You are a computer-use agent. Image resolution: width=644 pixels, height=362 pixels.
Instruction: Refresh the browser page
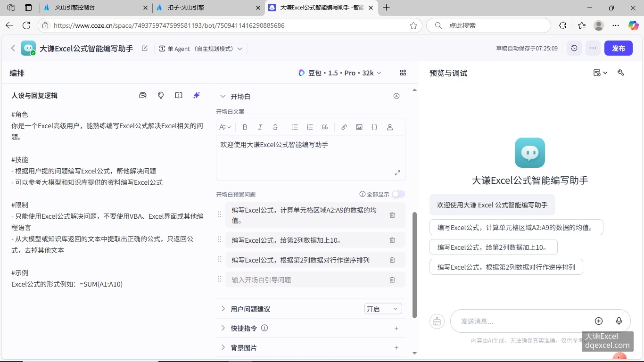[x=26, y=25]
